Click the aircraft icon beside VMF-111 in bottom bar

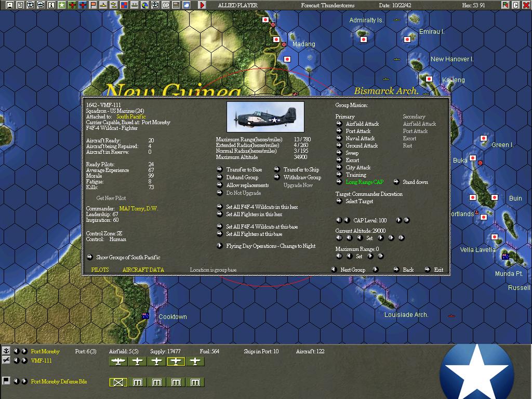tap(6, 360)
